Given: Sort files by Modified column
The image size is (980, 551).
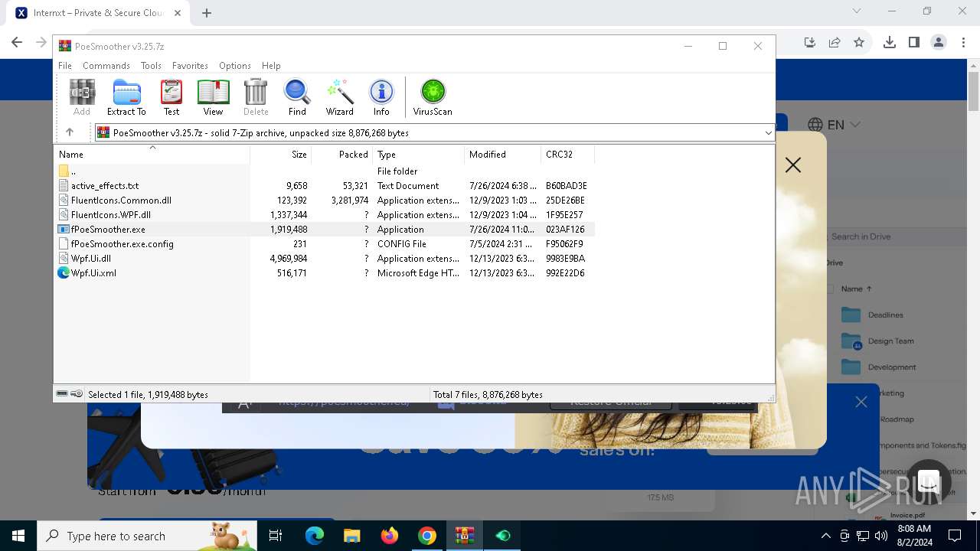Looking at the screenshot, I should pos(502,155).
